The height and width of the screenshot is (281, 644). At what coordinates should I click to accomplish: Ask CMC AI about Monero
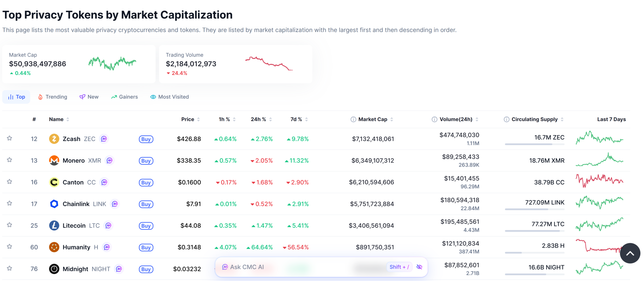pos(109,160)
